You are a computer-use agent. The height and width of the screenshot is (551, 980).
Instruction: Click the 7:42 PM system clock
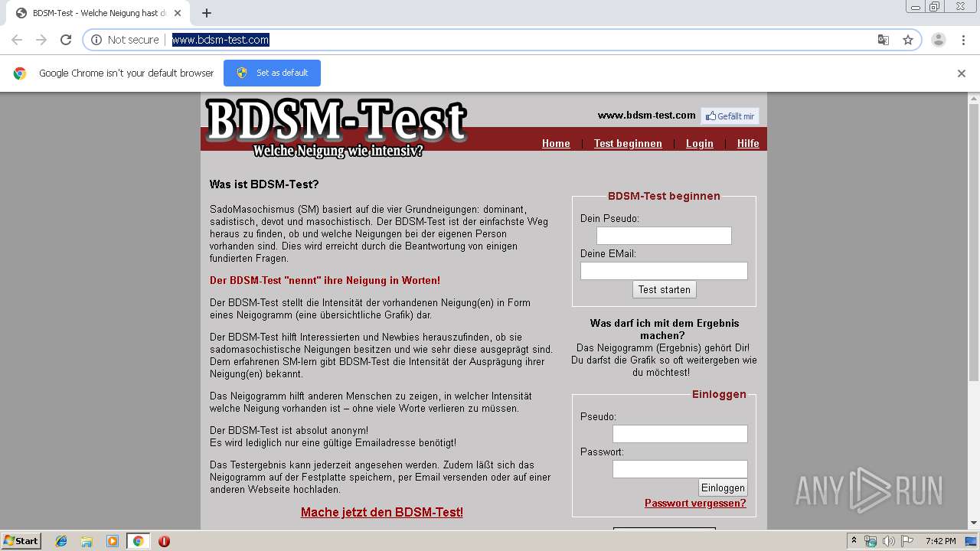click(x=940, y=541)
